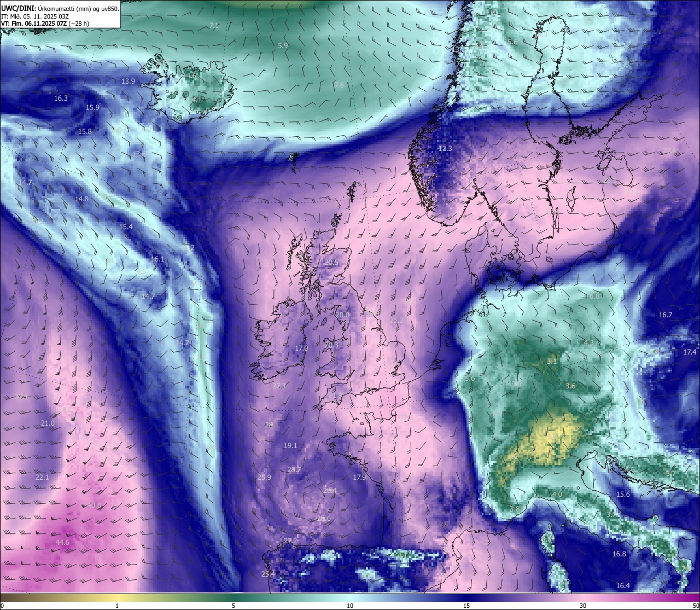Click the 28.7 value label
Viewport: 700px width, 610px height.
point(294,470)
